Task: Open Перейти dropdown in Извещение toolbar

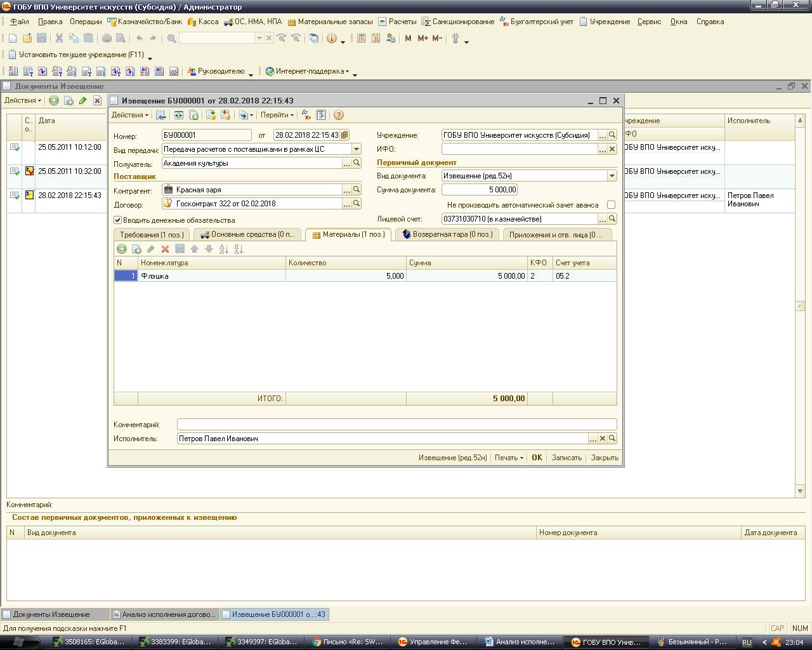Action: click(x=277, y=115)
